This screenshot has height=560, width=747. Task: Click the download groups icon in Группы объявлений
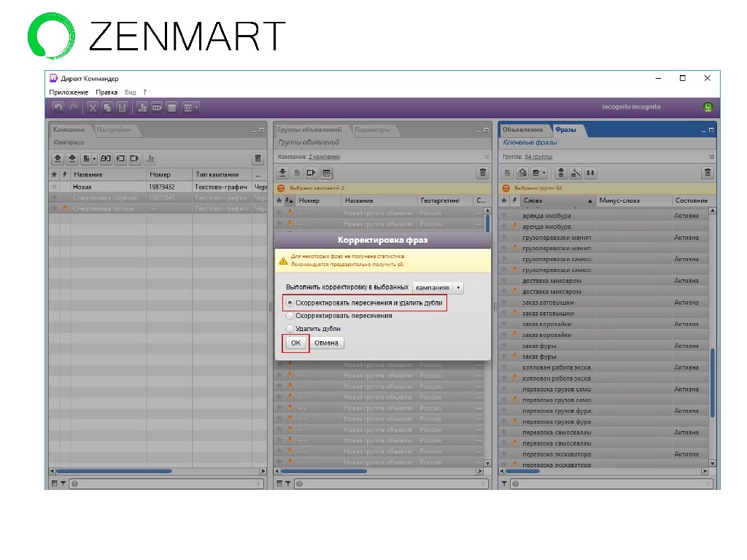pyautogui.click(x=282, y=173)
